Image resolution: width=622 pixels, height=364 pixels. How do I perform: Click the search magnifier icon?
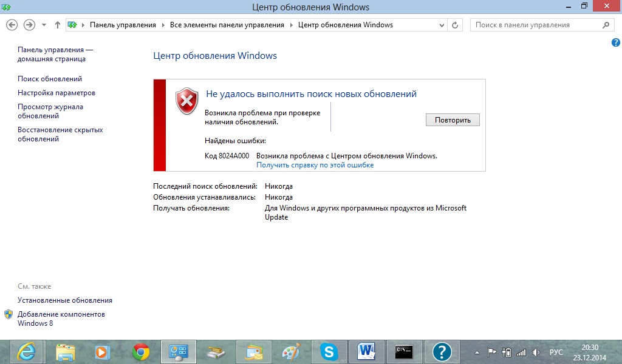coord(606,25)
